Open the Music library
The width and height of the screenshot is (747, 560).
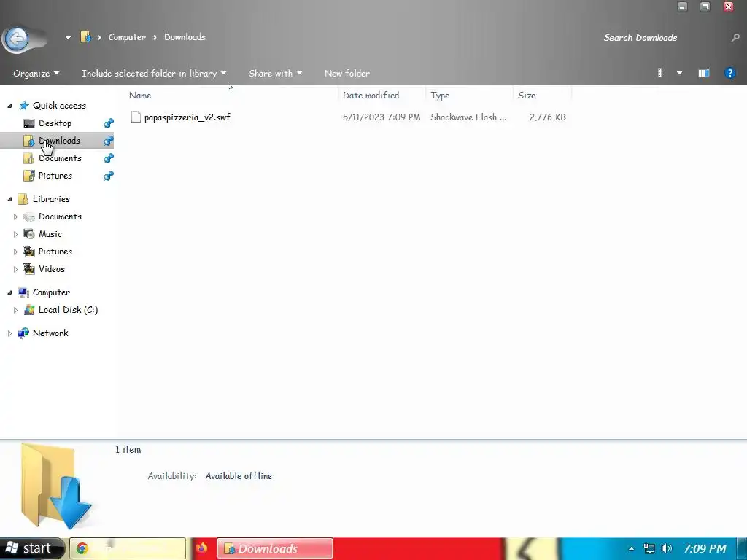click(x=50, y=234)
